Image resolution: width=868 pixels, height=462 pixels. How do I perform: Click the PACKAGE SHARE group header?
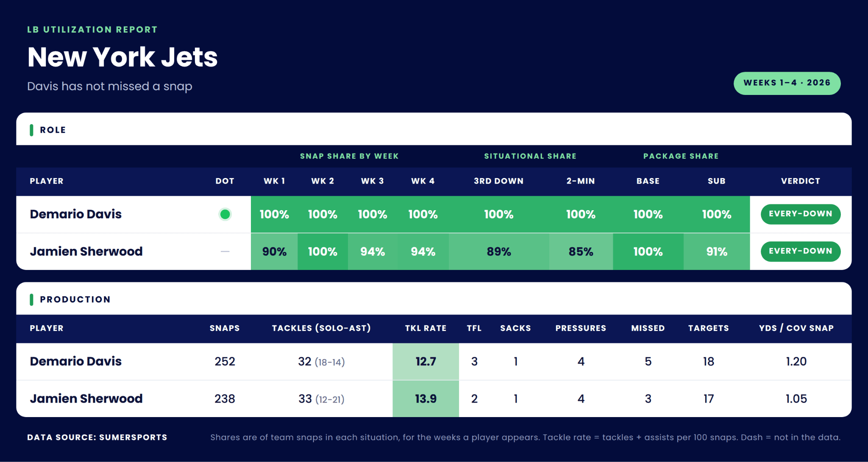681,156
